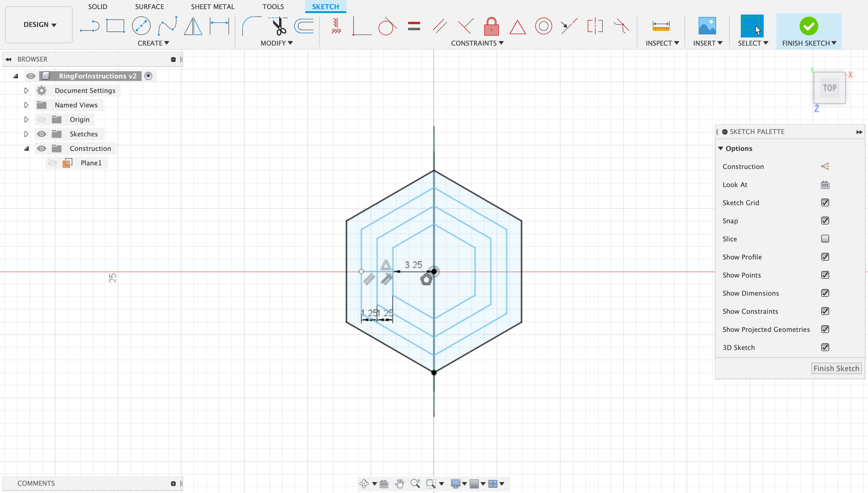Screen dimensions: 868x493
Task: Disable the Sketch Grid checkbox
Action: tap(825, 202)
